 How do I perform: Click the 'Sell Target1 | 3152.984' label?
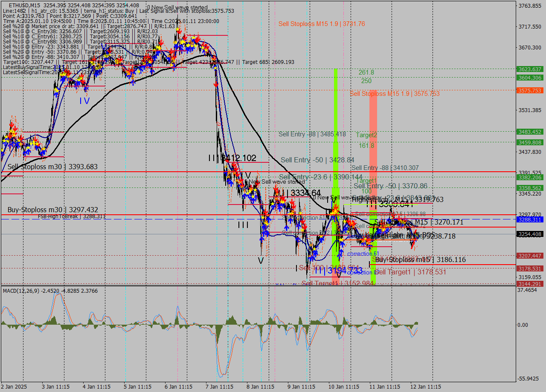338,283
